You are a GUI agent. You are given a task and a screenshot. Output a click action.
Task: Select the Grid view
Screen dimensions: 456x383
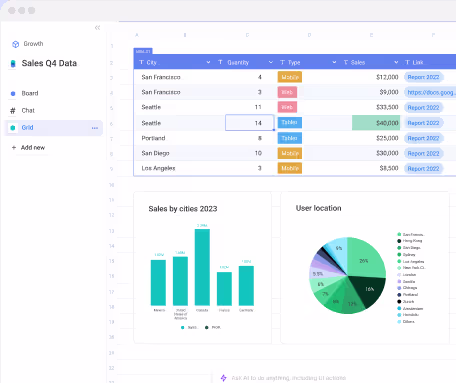[54, 128]
